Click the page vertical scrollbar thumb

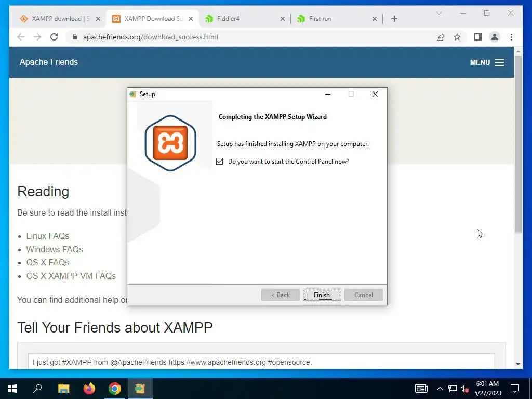pyautogui.click(x=518, y=144)
